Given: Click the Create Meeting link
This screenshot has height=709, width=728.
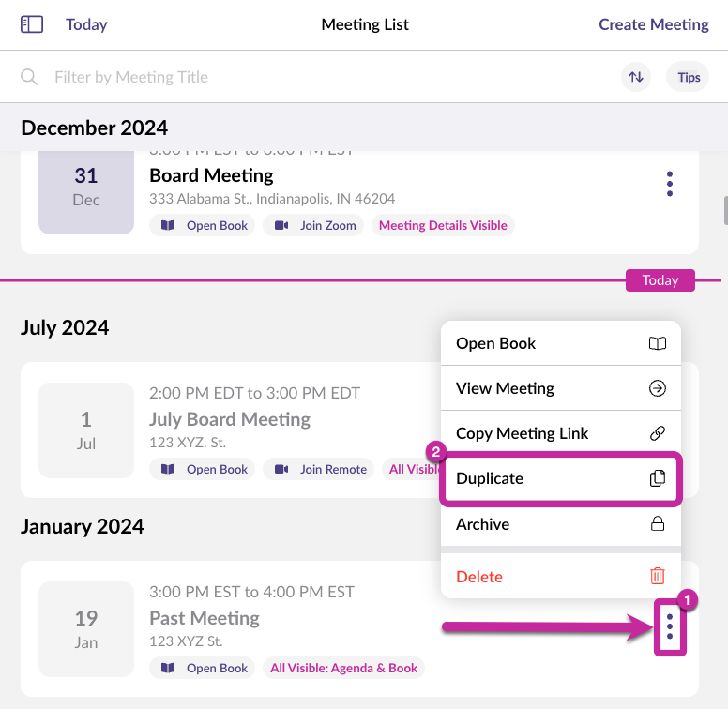Looking at the screenshot, I should tap(654, 24).
